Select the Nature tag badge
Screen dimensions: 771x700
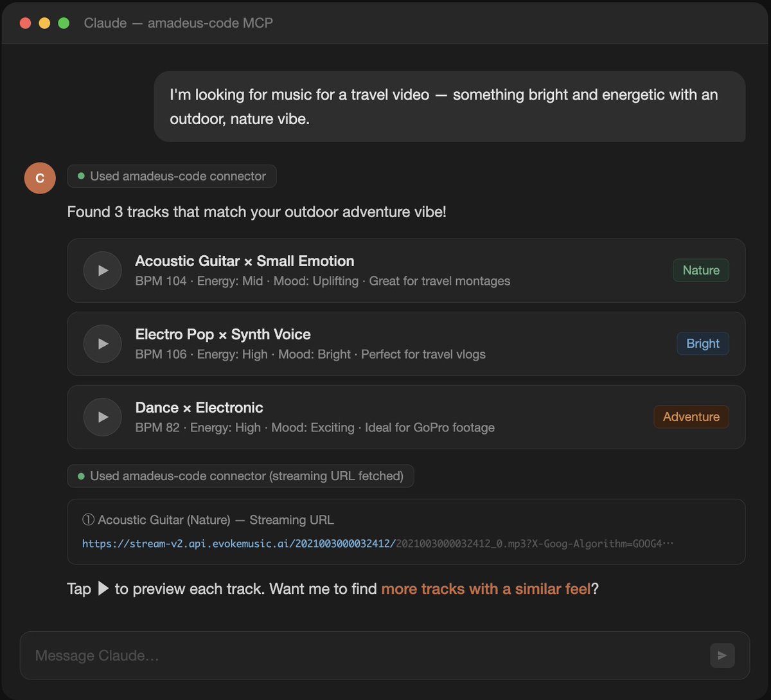pos(701,271)
